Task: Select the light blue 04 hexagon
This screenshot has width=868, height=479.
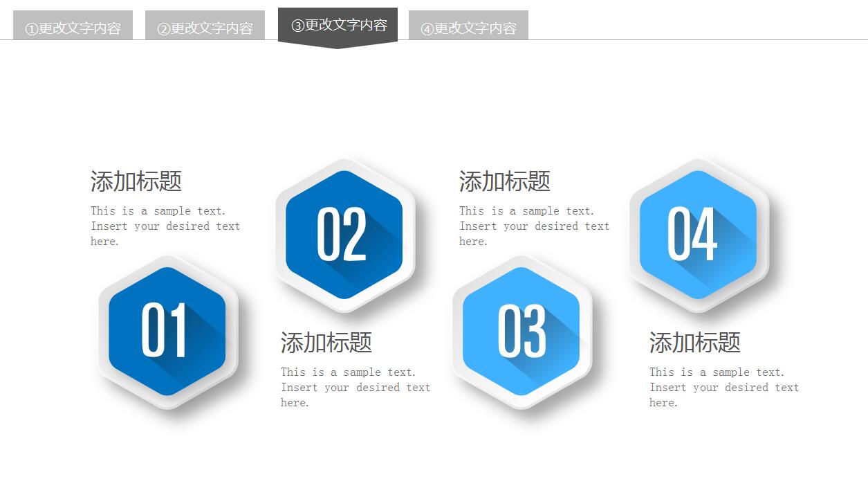Action: pyautogui.click(x=699, y=235)
